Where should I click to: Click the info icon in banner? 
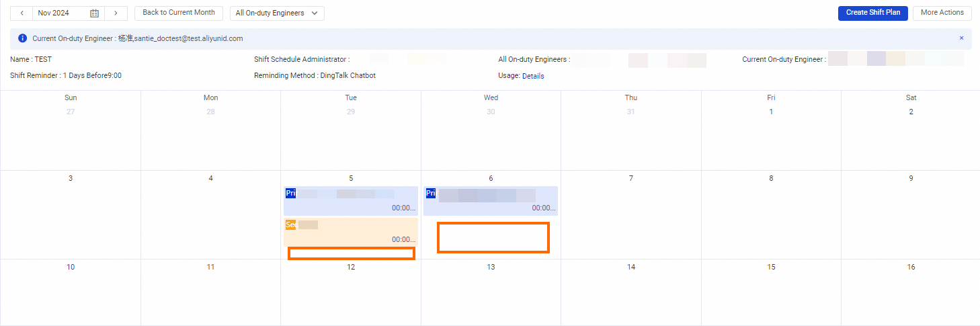pos(23,38)
